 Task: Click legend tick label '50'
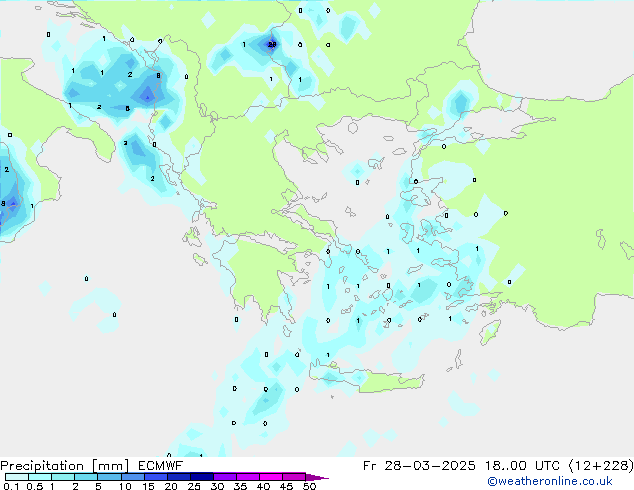click(309, 486)
